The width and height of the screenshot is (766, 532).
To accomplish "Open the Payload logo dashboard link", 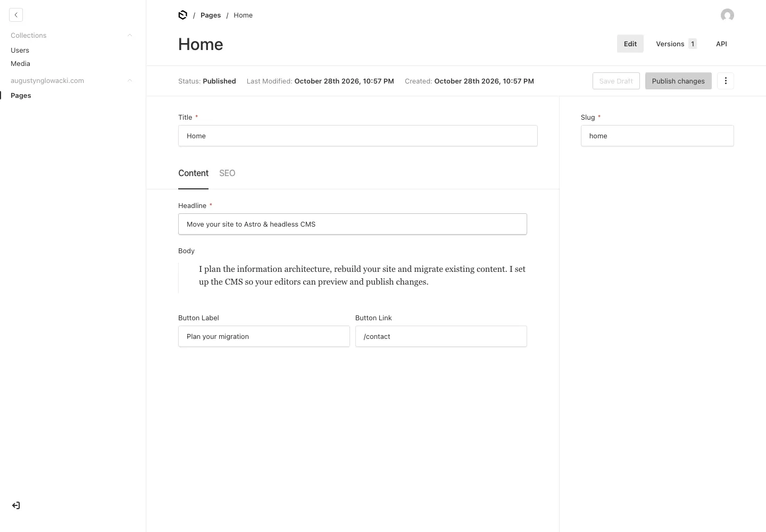I will tap(183, 15).
